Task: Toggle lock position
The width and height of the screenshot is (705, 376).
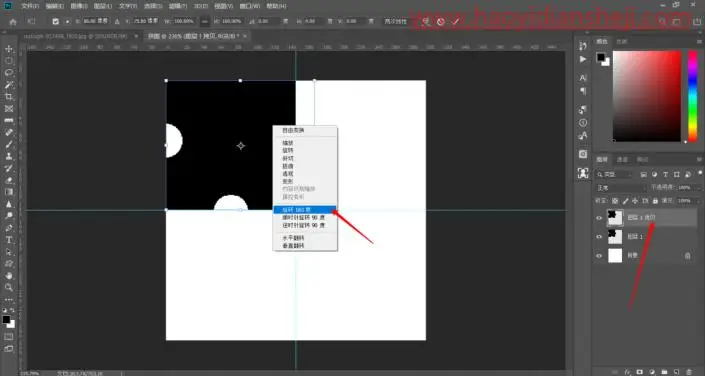Action: (635, 201)
